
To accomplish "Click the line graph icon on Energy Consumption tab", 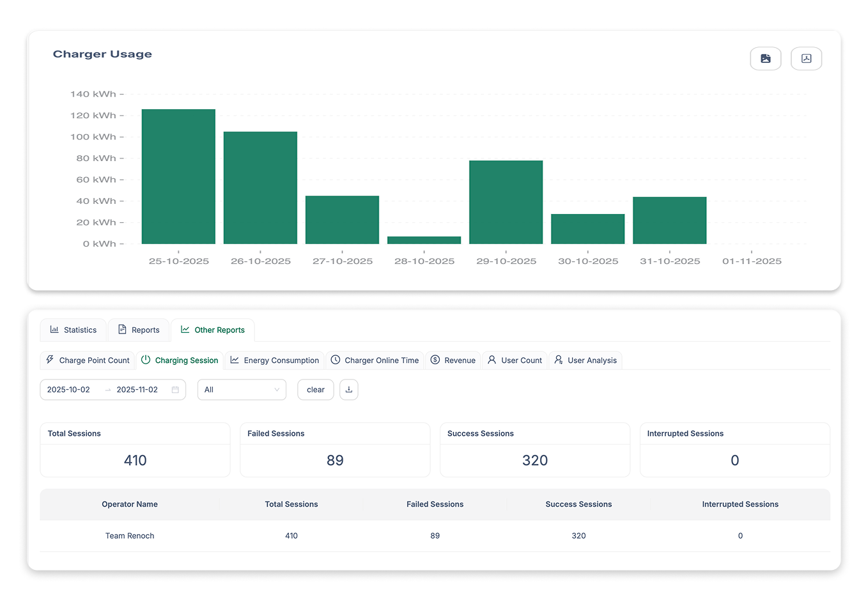I will (x=235, y=360).
